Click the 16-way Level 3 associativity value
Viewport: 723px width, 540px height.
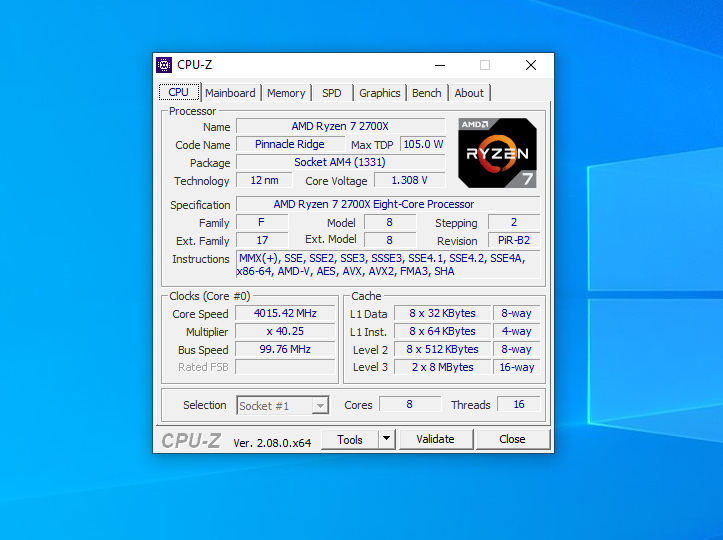[x=516, y=367]
